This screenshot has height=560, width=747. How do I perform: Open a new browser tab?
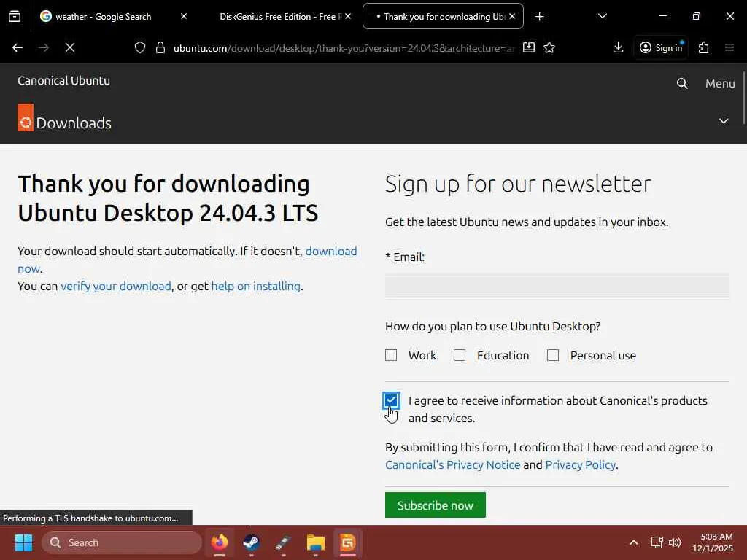[539, 17]
